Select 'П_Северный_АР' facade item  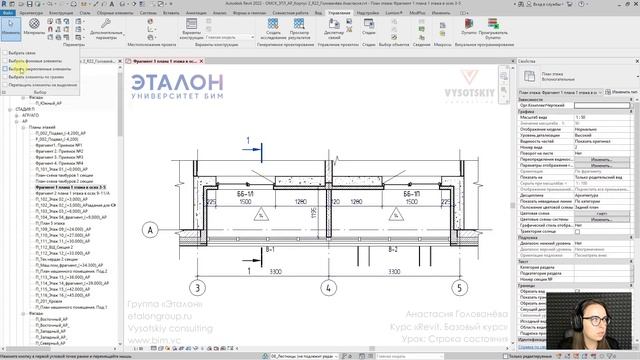click(x=51, y=343)
